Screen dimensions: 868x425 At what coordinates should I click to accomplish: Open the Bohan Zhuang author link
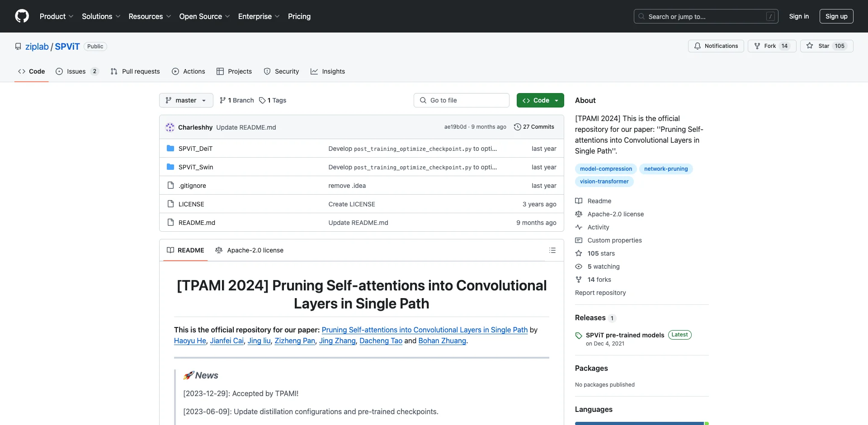(442, 341)
